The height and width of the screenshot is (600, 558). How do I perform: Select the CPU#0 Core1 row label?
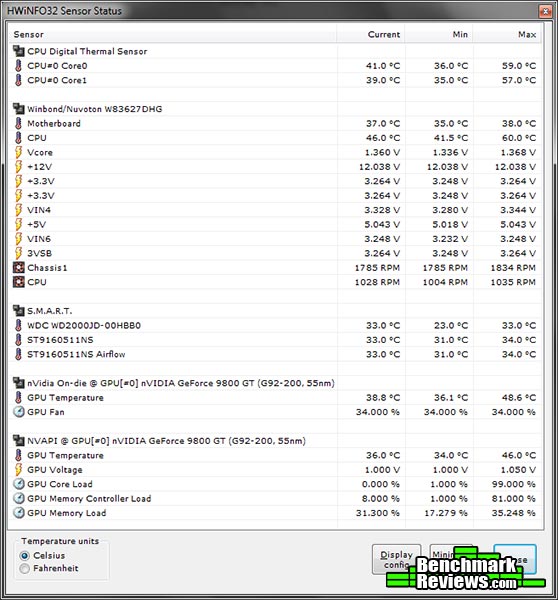pyautogui.click(x=57, y=80)
